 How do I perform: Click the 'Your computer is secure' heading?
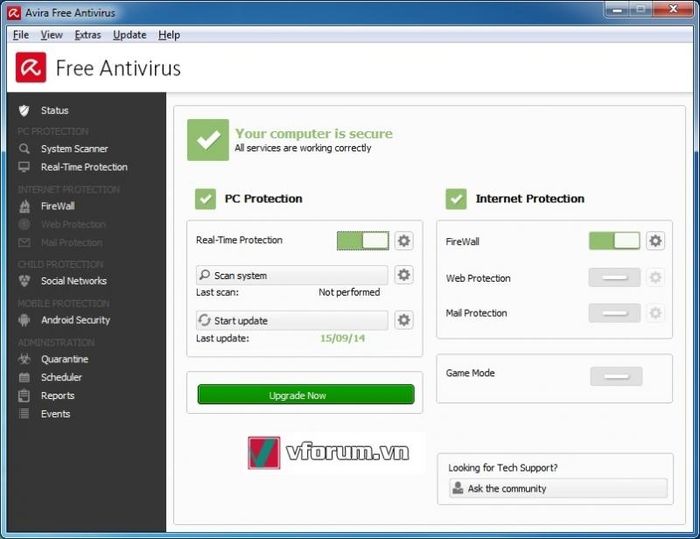click(314, 133)
